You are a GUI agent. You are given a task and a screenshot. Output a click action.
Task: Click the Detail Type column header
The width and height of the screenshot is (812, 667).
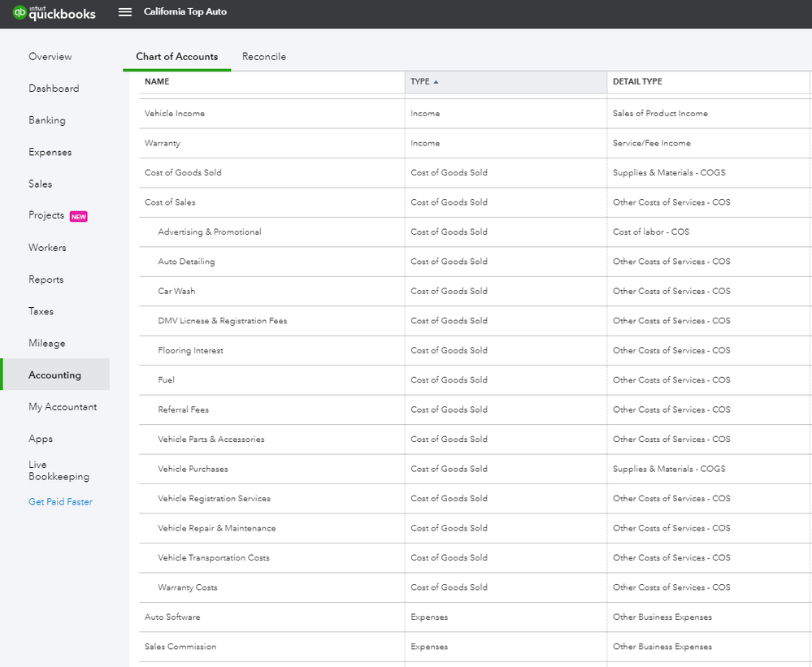pos(637,82)
